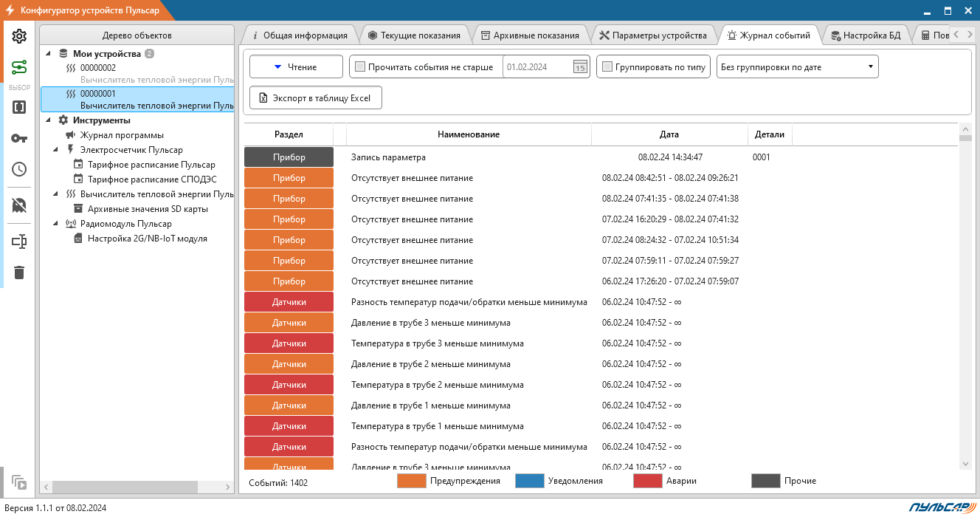
Task: Click event list vertical scrollbar down arrow
Action: tap(965, 463)
